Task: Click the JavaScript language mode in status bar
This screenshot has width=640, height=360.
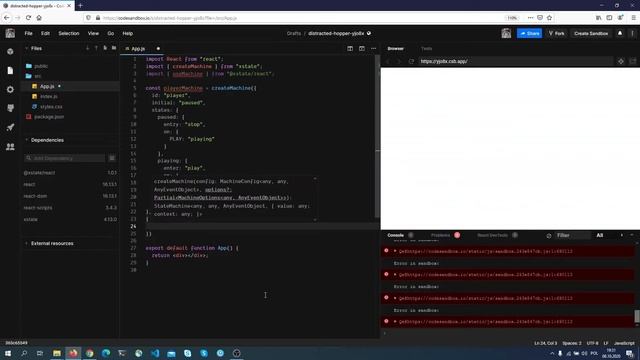Action: click(x=624, y=343)
